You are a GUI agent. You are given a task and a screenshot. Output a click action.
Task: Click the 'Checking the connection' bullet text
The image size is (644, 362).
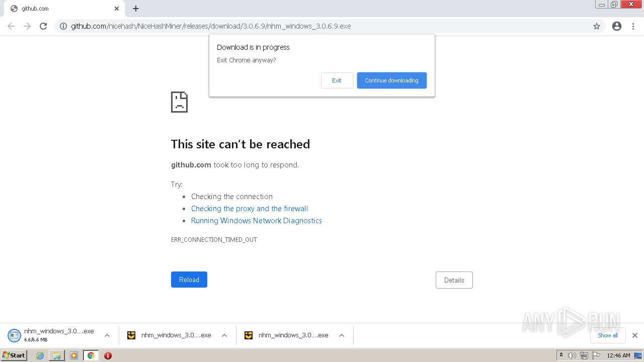[232, 197]
